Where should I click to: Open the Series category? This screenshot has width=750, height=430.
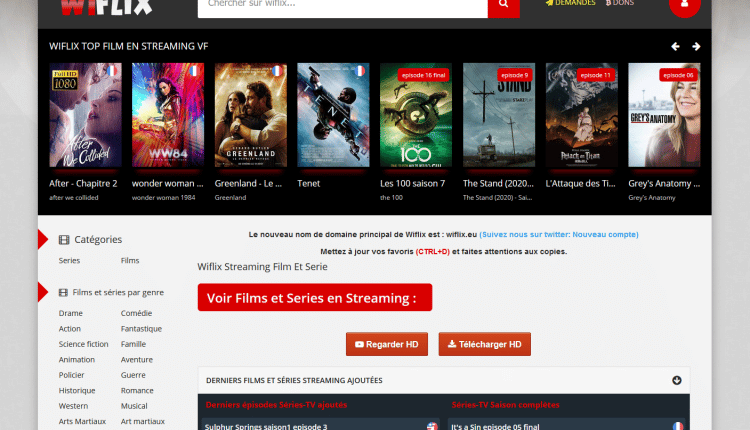pyautogui.click(x=69, y=261)
